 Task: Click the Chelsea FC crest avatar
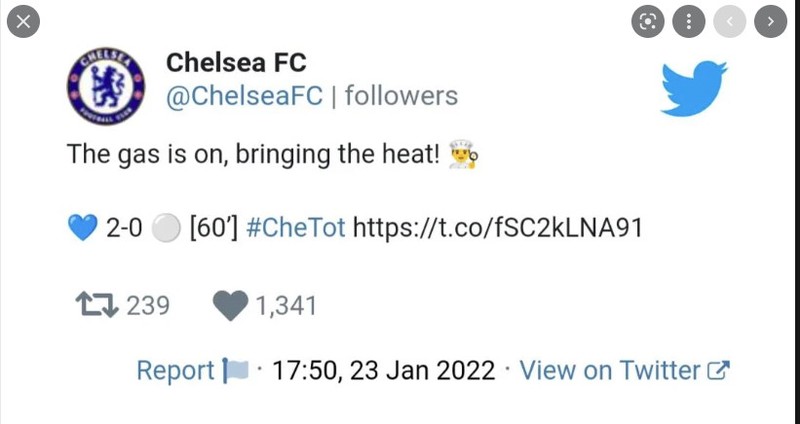pos(106,86)
